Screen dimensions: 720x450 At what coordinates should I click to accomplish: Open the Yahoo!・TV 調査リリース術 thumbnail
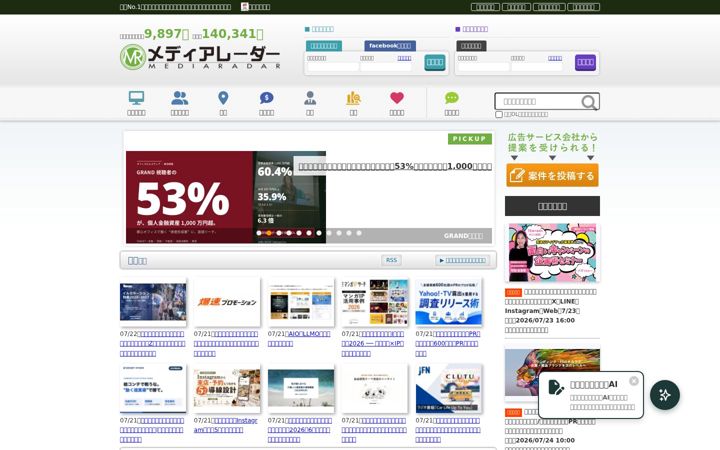pos(449,302)
